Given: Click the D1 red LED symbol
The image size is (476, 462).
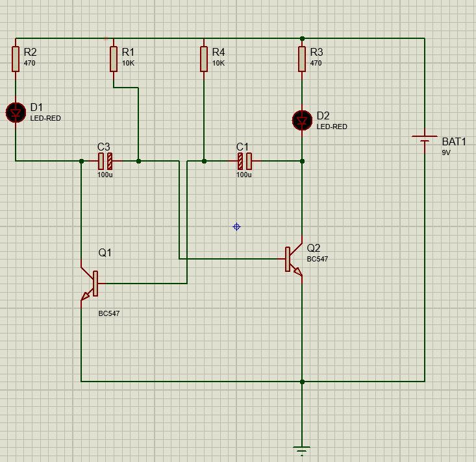Looking at the screenshot, I should point(16,112).
